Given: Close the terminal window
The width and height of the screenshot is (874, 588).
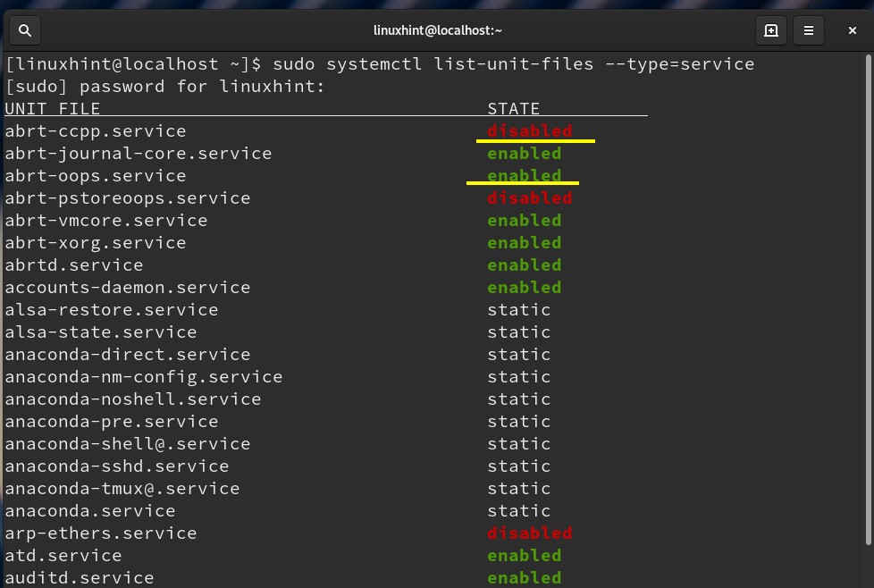Looking at the screenshot, I should coord(852,30).
